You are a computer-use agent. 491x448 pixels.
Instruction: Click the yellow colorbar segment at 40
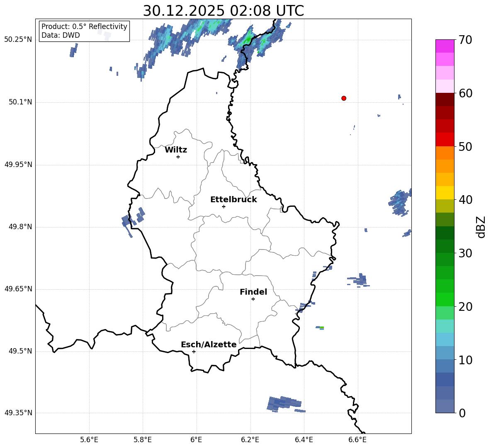pyautogui.click(x=445, y=193)
